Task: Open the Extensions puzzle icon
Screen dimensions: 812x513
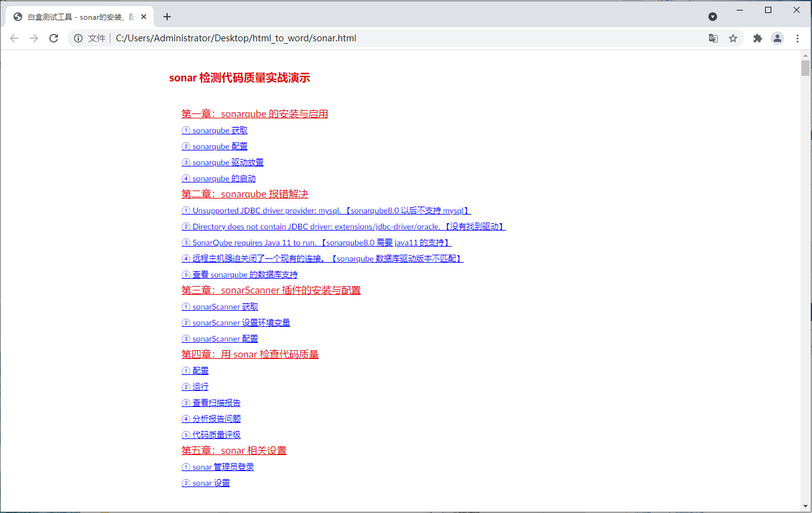Action: point(758,38)
